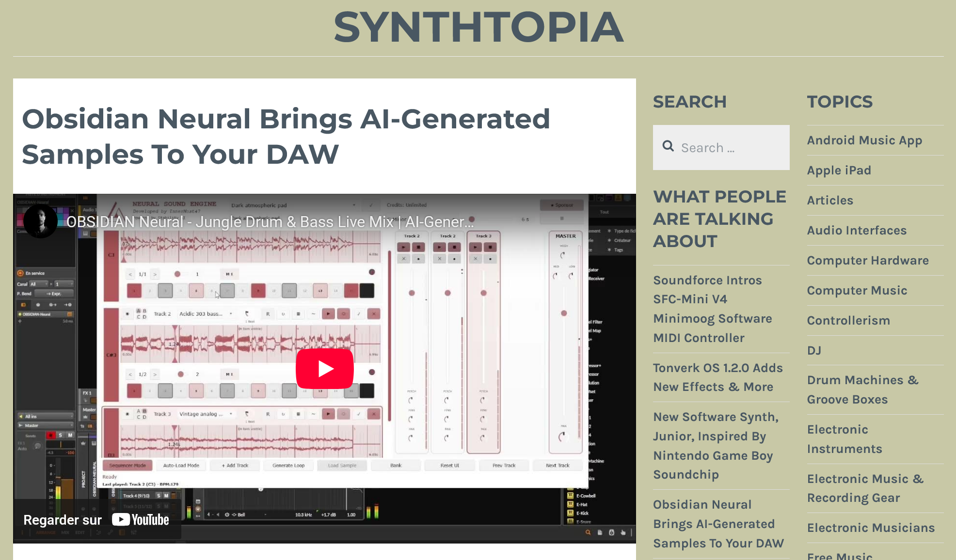Select the 'DJ' topic
The image size is (956, 560).
tap(814, 351)
